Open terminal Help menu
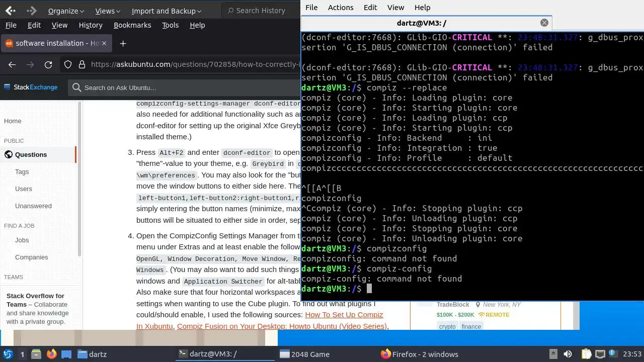 point(422,8)
